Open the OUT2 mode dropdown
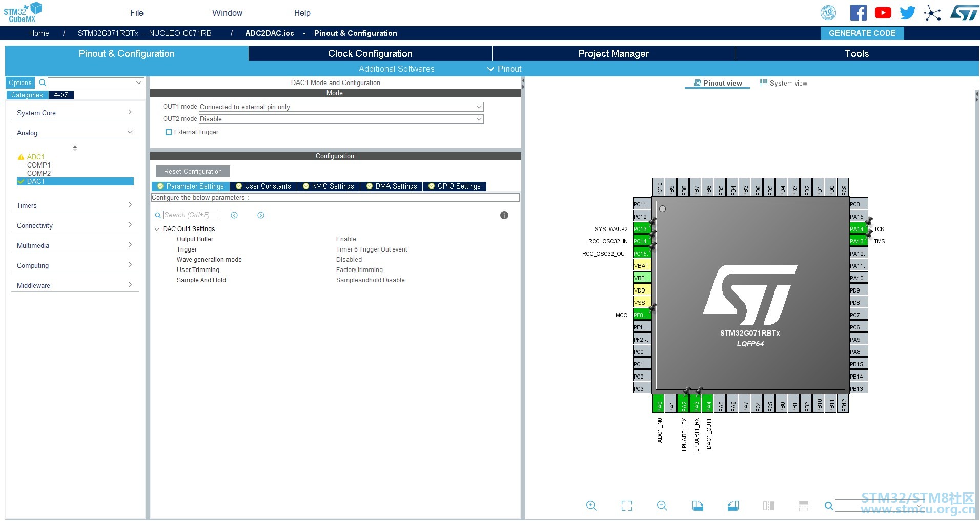This screenshot has height=521, width=980. (341, 119)
